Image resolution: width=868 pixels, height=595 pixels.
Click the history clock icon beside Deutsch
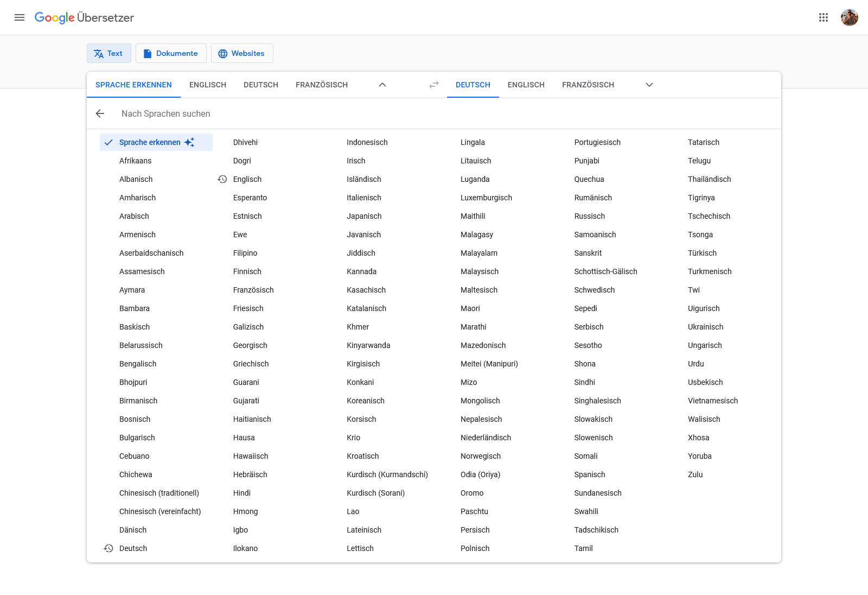tap(108, 548)
